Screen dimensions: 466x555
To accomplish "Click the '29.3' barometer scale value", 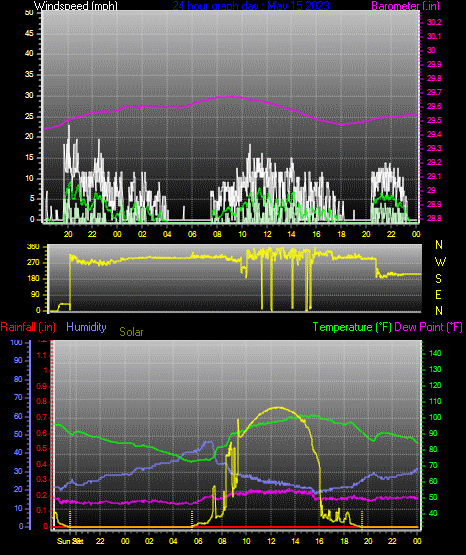I will (434, 148).
